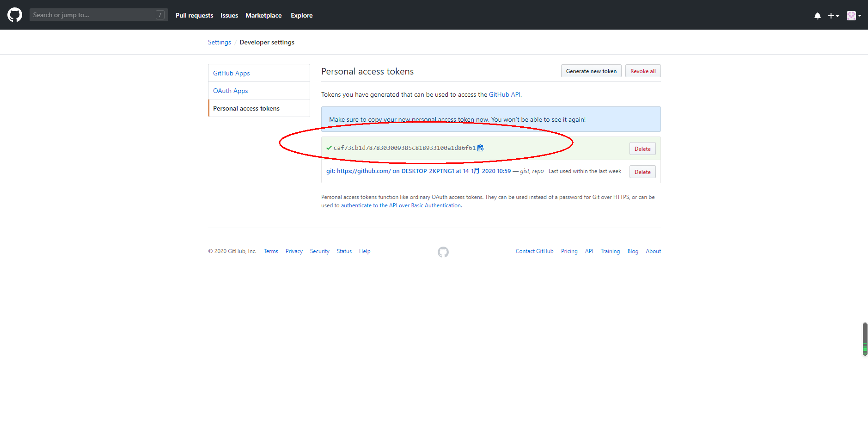Open Terms in the footer
Screen dimensions: 868x422
point(271,251)
